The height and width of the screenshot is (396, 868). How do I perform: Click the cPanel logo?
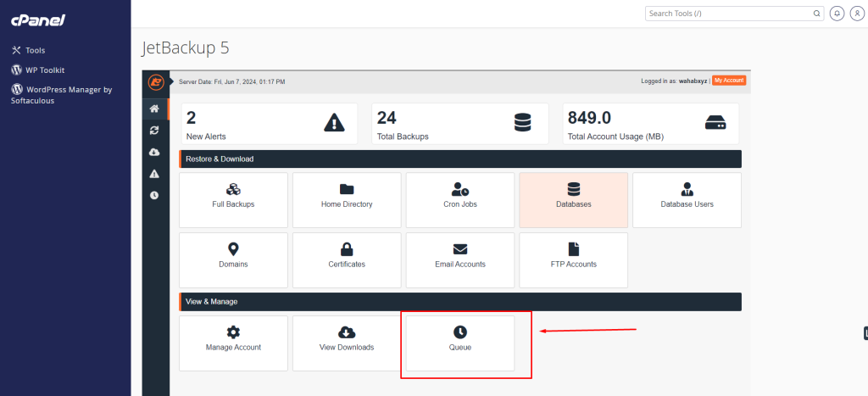click(x=38, y=20)
